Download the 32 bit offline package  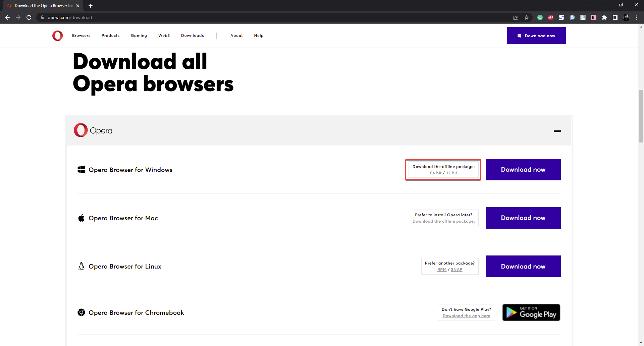tap(451, 173)
